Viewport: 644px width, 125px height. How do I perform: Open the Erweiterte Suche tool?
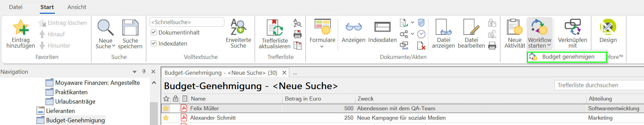pos(238,34)
